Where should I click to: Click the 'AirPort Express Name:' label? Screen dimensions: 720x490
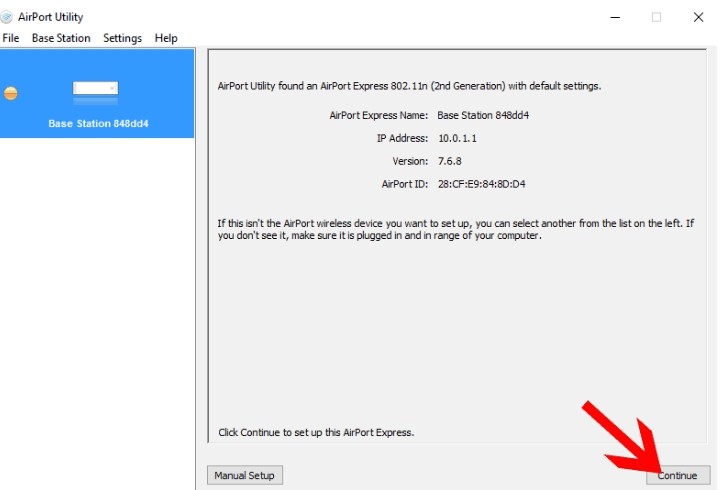coord(378,115)
